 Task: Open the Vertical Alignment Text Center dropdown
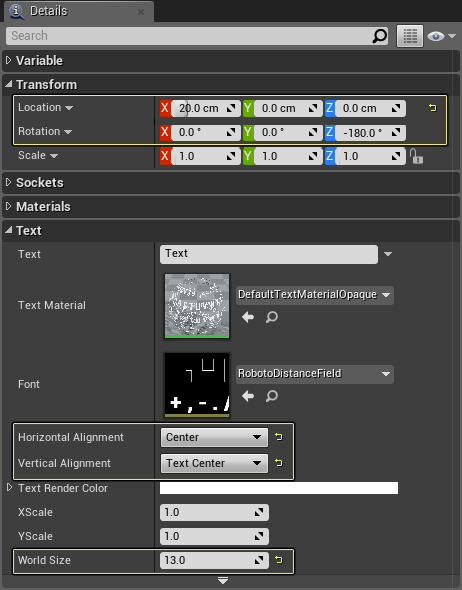214,463
